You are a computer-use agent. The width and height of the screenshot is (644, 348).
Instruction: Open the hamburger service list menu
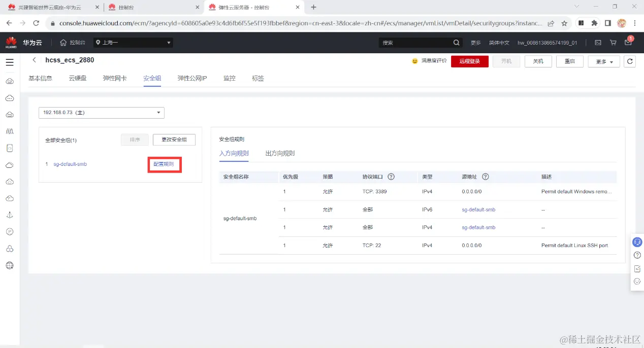coord(10,62)
